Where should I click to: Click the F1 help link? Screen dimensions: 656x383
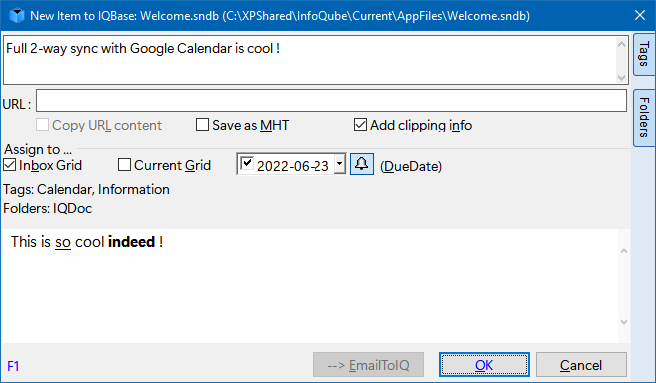[13, 366]
